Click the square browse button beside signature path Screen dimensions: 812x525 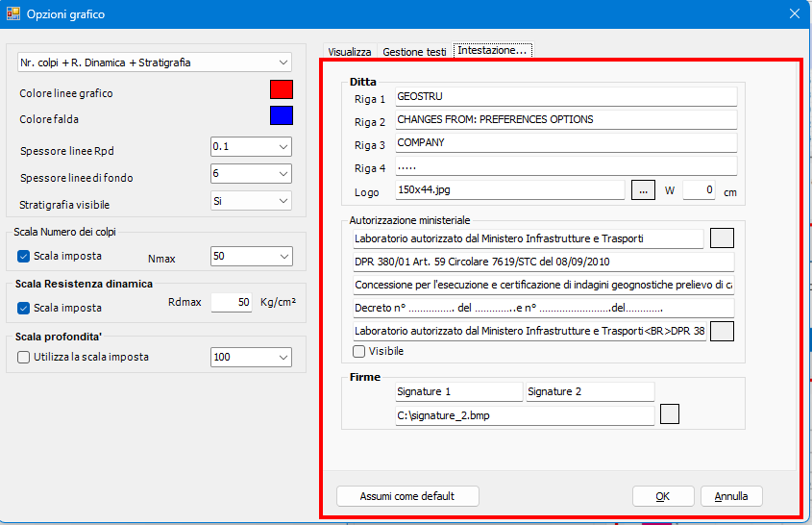click(670, 414)
